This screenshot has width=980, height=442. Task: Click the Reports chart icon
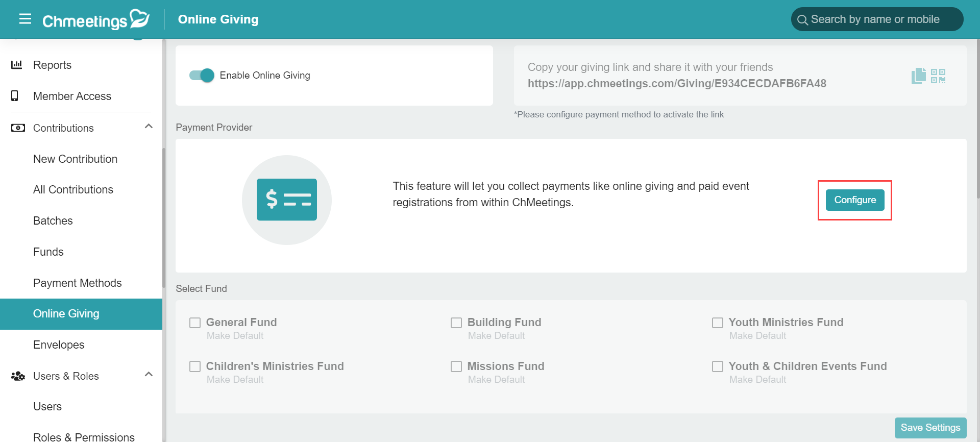17,65
